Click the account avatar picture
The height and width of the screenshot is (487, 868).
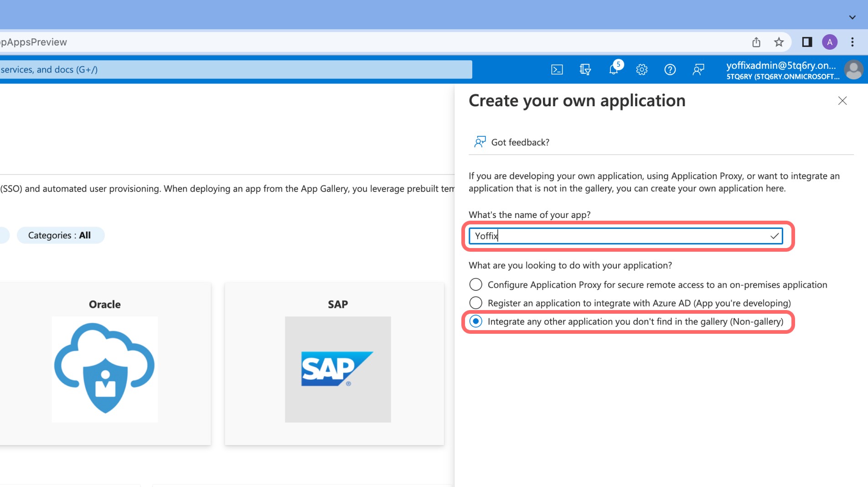[x=853, y=70]
